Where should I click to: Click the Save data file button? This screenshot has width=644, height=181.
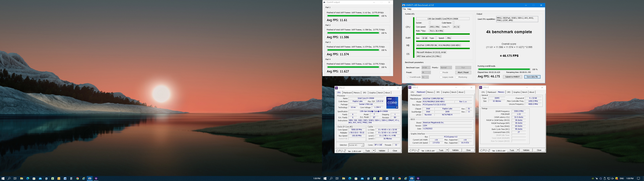pos(532,77)
